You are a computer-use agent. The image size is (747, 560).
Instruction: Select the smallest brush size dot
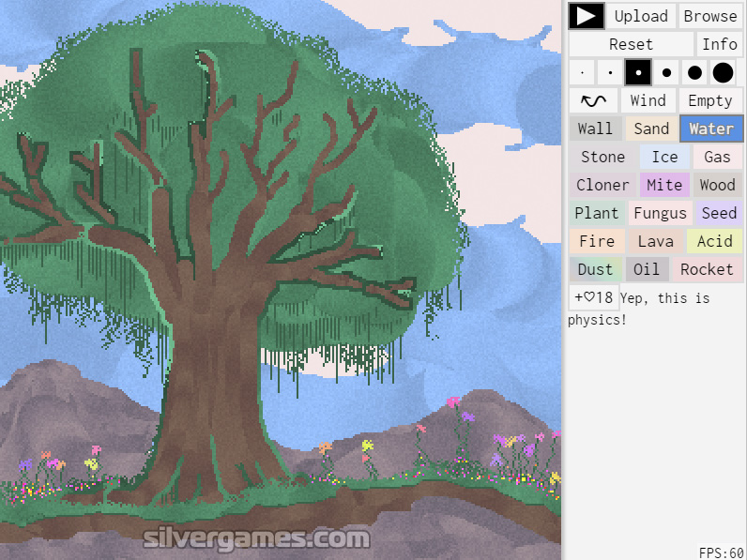click(582, 72)
